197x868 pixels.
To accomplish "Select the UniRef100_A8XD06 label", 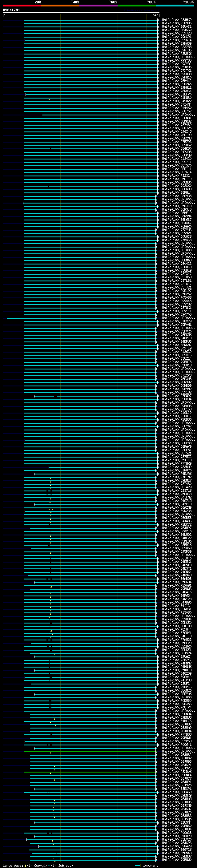I will [x=176, y=772].
